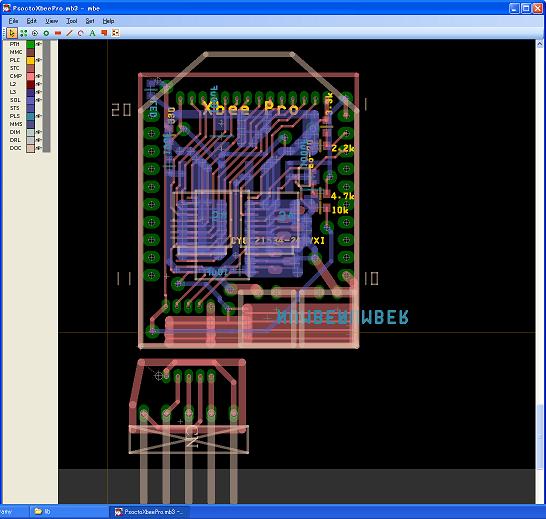Click the '4.7k' resistor value text

point(343,196)
